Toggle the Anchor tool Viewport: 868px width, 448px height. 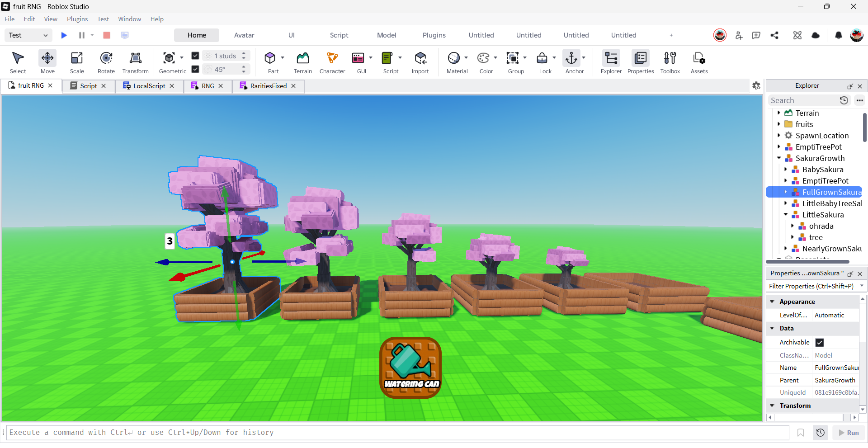pyautogui.click(x=571, y=58)
